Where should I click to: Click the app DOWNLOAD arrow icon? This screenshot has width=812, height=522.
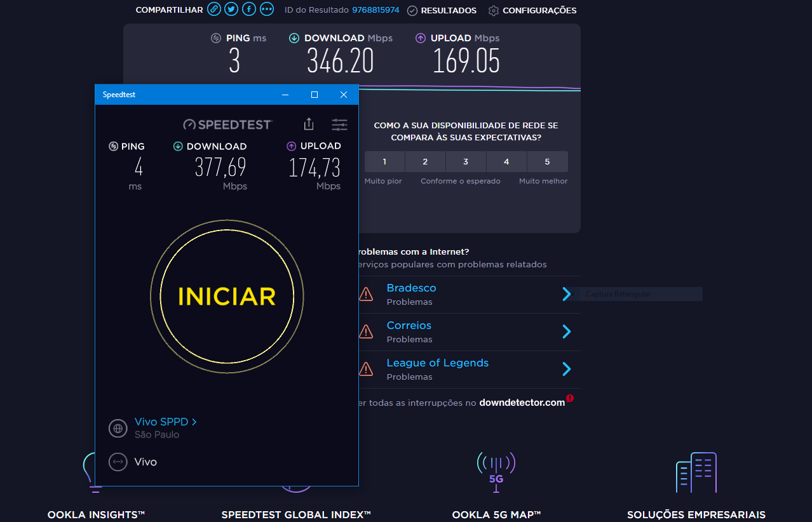[178, 146]
